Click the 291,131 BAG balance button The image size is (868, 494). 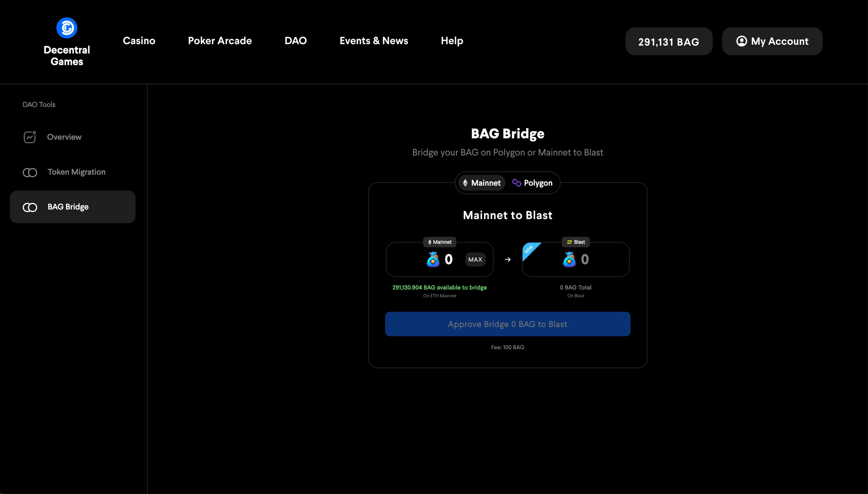[x=669, y=41]
